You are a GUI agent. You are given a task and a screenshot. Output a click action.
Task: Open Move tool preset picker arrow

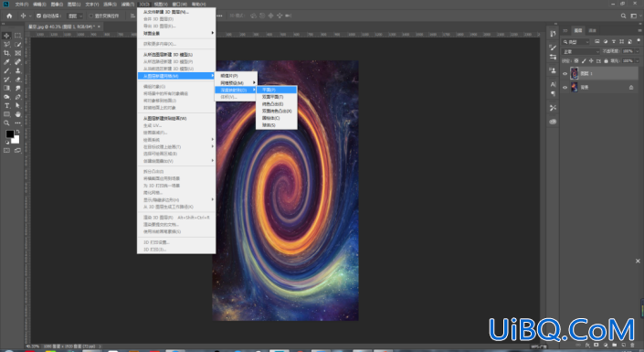tap(30, 16)
